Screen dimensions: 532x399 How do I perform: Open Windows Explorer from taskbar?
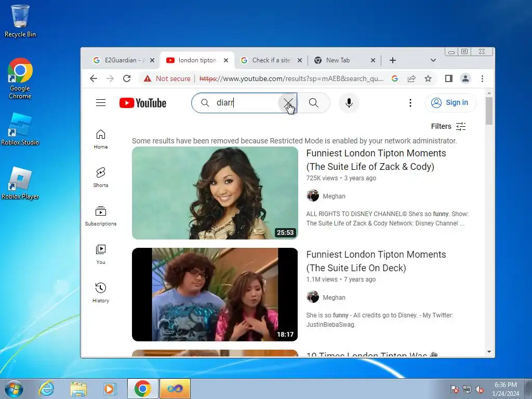tap(78, 389)
